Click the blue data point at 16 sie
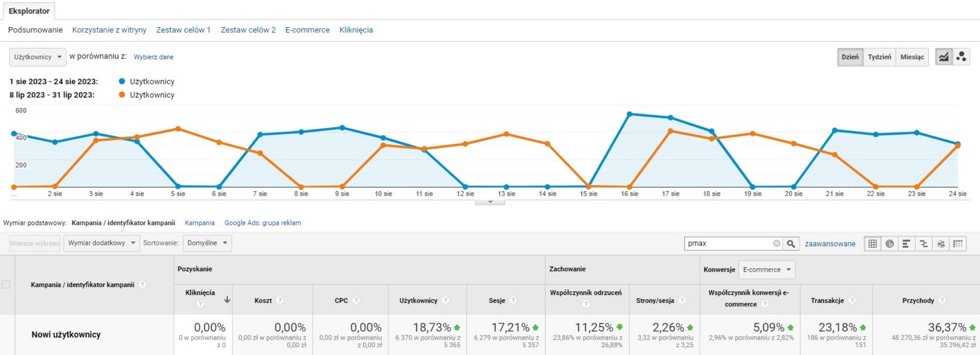The height and width of the screenshot is (355, 980). (x=629, y=114)
